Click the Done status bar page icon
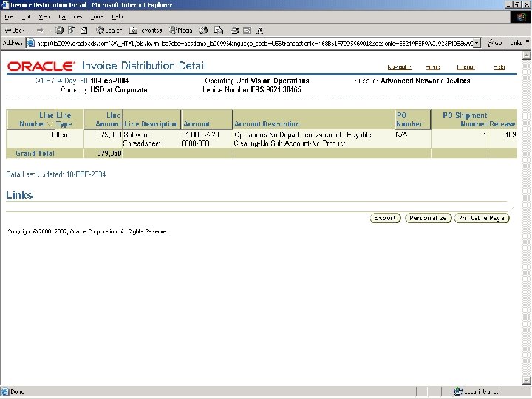This screenshot has height=399, width=532. (x=4, y=392)
